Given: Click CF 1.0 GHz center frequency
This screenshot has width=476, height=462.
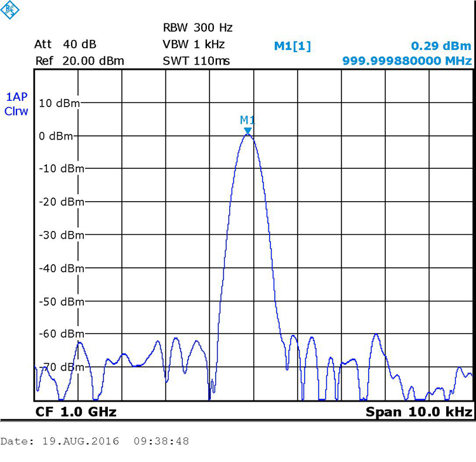Looking at the screenshot, I should (76, 412).
